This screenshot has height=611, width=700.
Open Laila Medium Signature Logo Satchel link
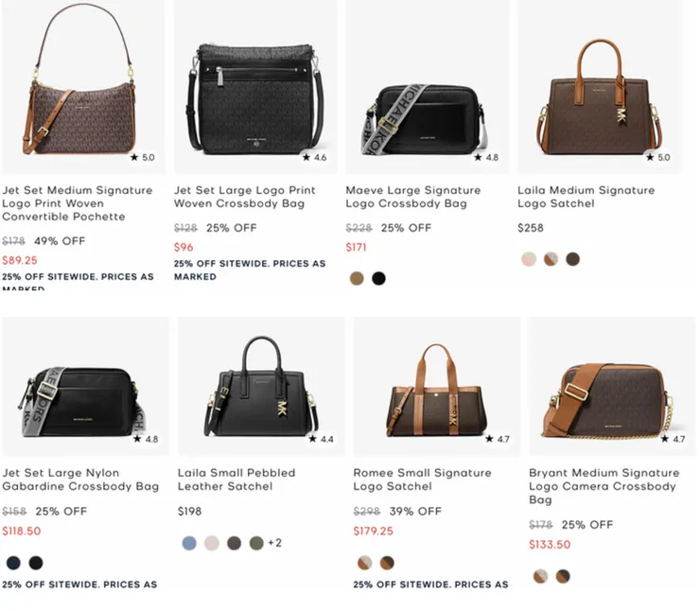(x=586, y=197)
